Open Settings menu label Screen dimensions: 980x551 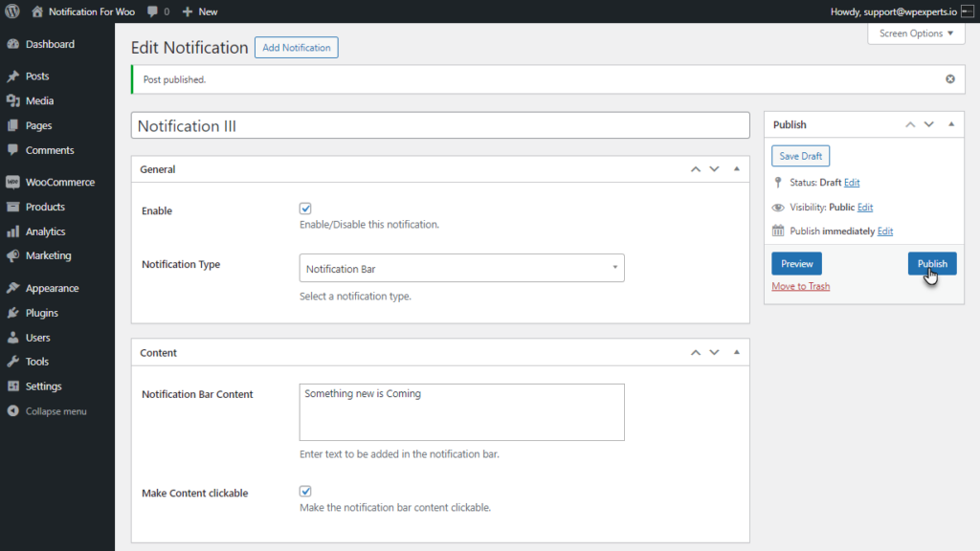tap(44, 386)
